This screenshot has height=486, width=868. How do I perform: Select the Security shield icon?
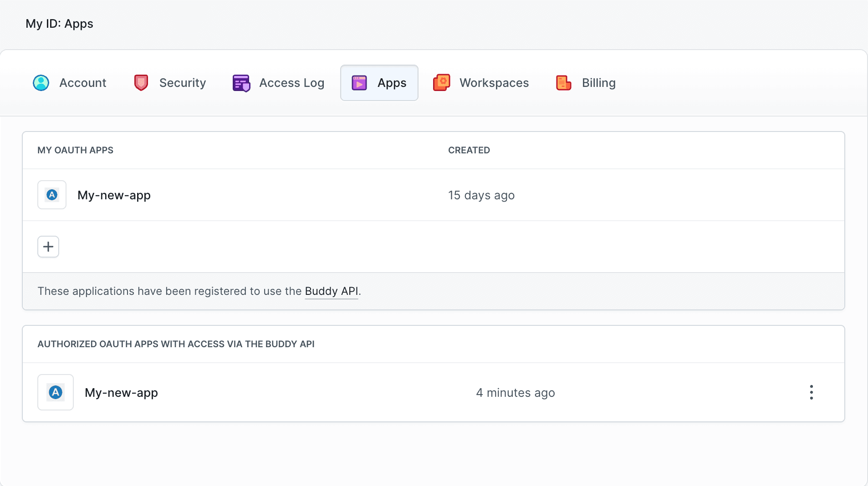point(141,82)
